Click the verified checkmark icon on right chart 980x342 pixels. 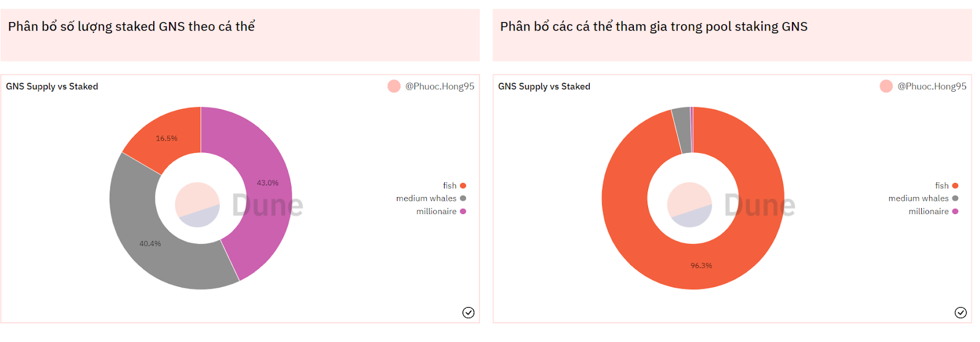coord(960,313)
